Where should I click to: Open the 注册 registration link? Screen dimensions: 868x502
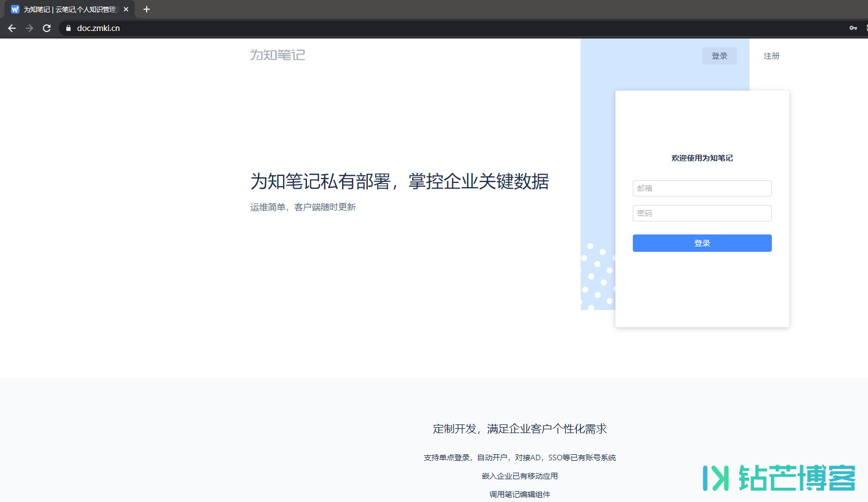pos(771,56)
